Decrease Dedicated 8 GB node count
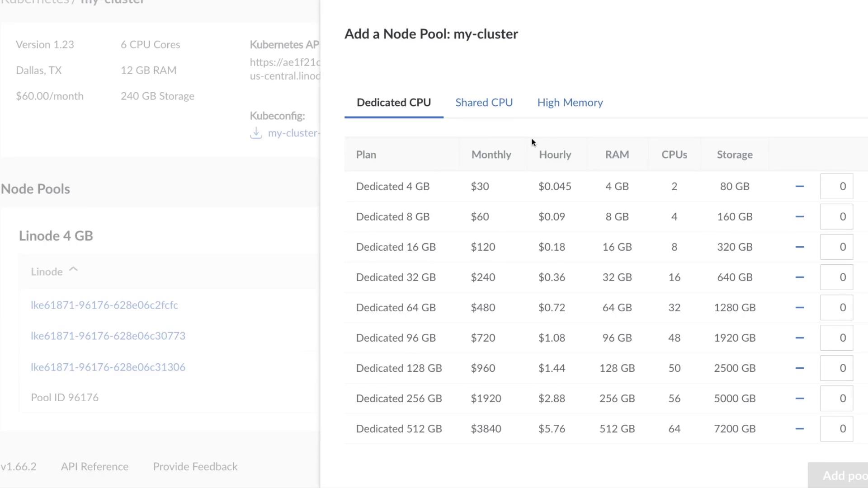Screen dimensions: 868x488 pyautogui.click(x=799, y=217)
